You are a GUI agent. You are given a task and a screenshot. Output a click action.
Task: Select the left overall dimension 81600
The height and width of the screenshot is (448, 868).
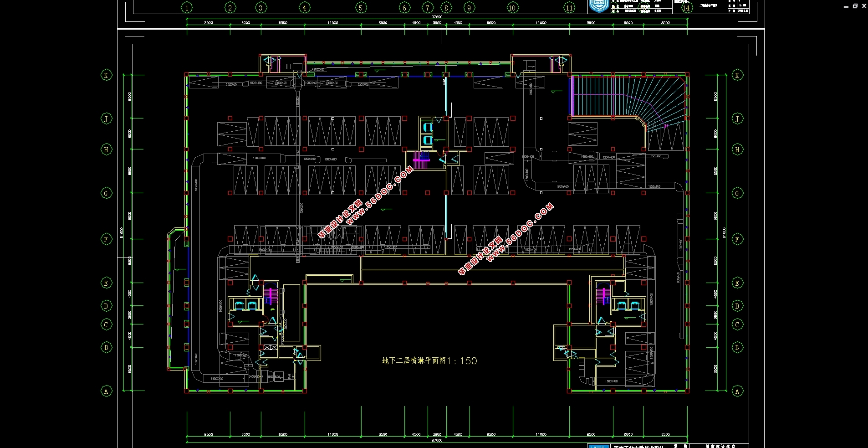point(122,232)
